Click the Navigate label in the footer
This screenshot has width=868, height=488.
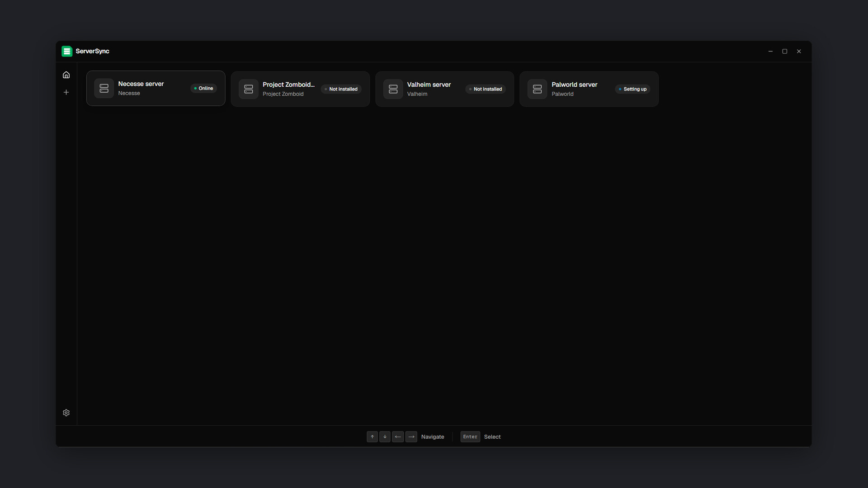pyautogui.click(x=433, y=437)
